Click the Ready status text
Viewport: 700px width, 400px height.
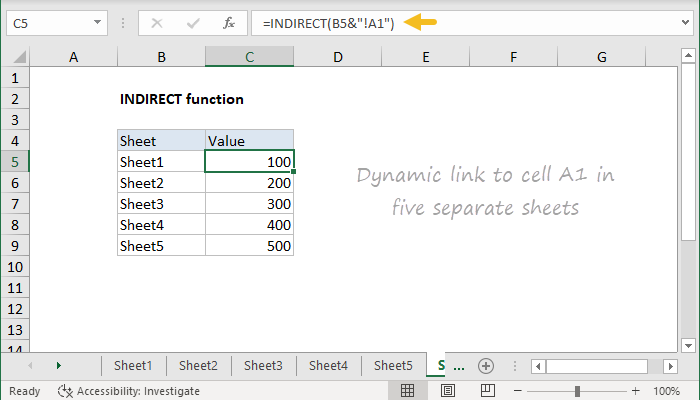pyautogui.click(x=25, y=391)
